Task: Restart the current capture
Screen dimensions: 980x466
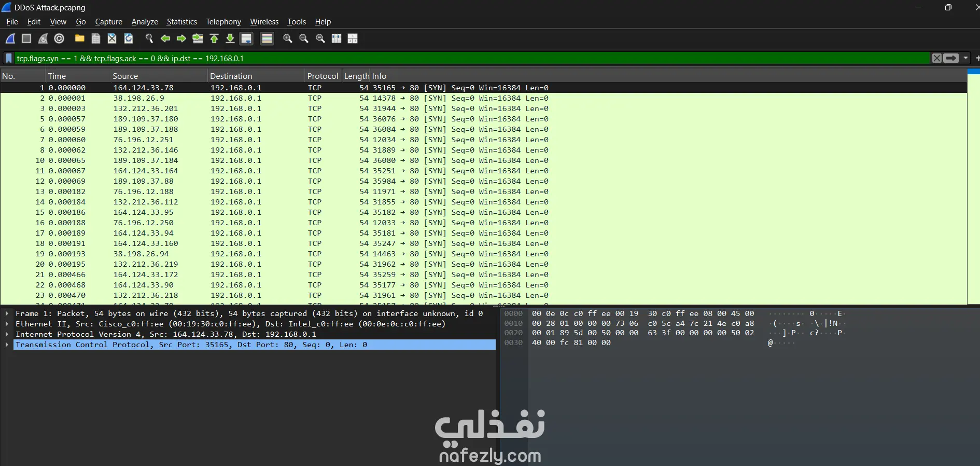Action: (43, 38)
